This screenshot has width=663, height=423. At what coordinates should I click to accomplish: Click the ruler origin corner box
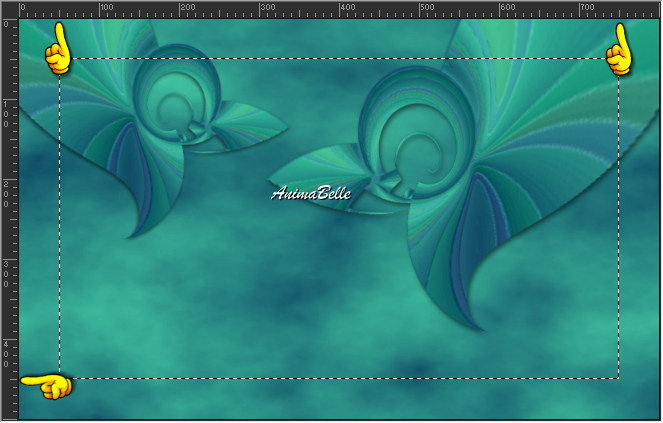(x=10, y=10)
